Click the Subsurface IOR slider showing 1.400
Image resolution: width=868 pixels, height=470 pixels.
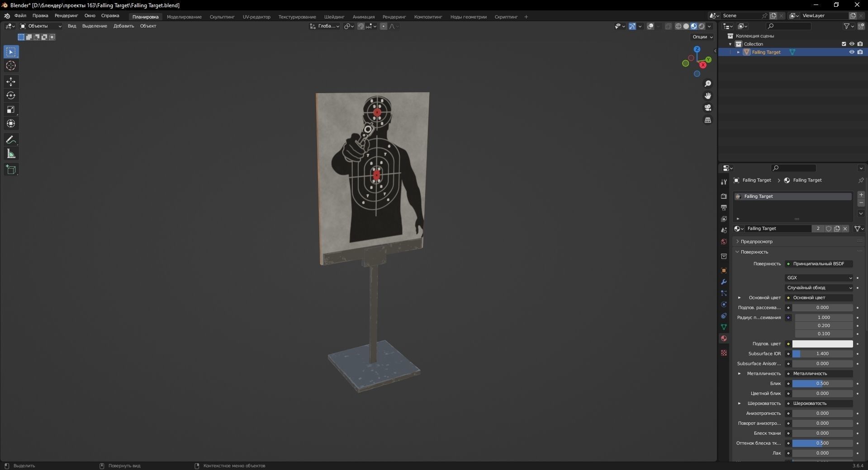pos(822,354)
